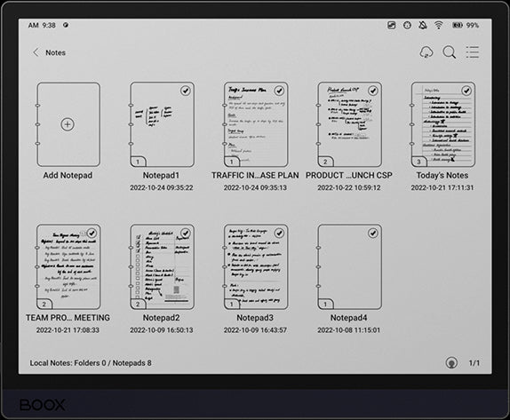
Task: Click the Notes header label
Action: 55,52
